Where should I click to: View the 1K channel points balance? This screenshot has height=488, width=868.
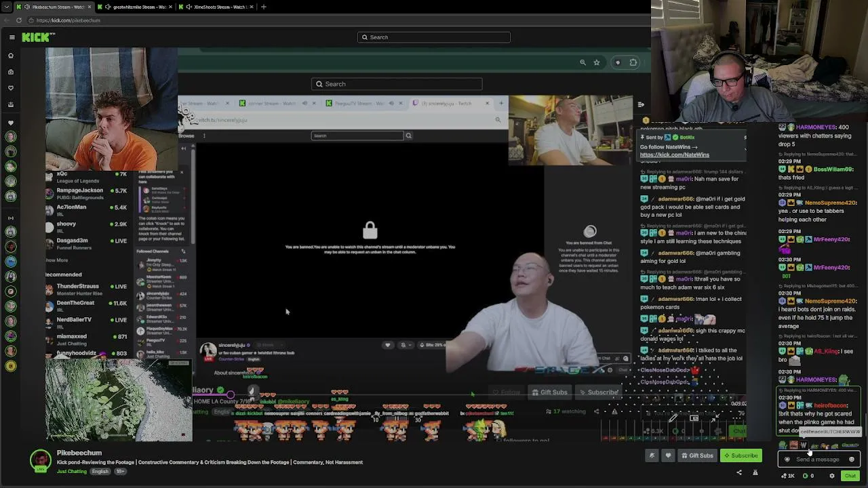coord(788,476)
